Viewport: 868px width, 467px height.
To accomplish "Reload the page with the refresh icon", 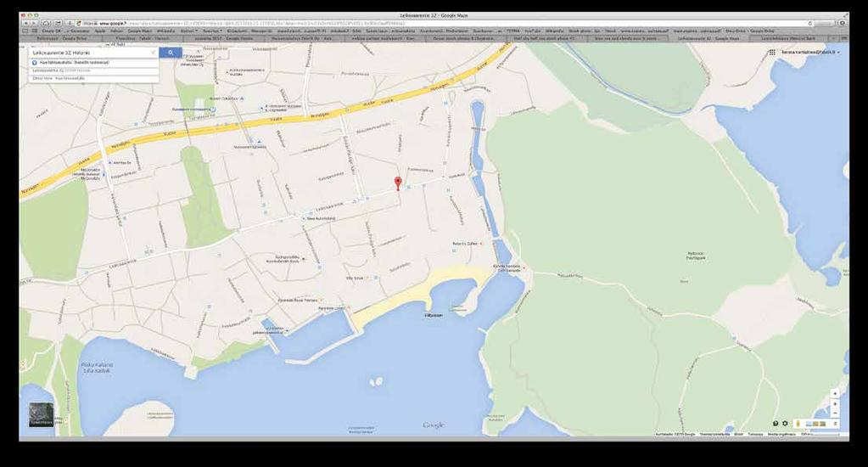I will [809, 23].
